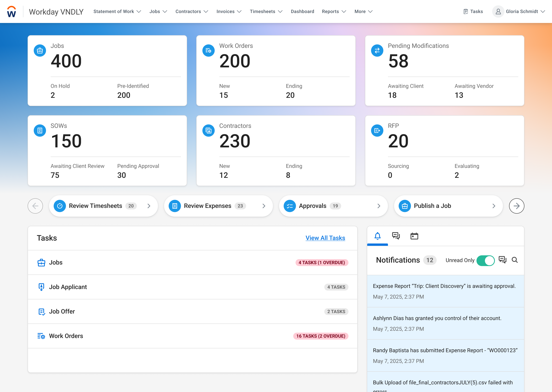The width and height of the screenshot is (552, 392).
Task: Open View All Tasks
Action: click(325, 238)
